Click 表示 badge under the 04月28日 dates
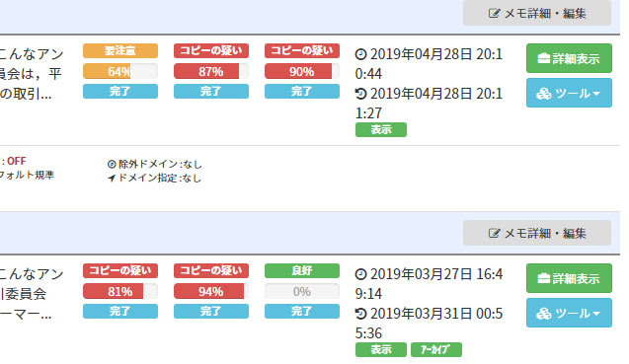Screen dimensions: 629x364 point(381,129)
